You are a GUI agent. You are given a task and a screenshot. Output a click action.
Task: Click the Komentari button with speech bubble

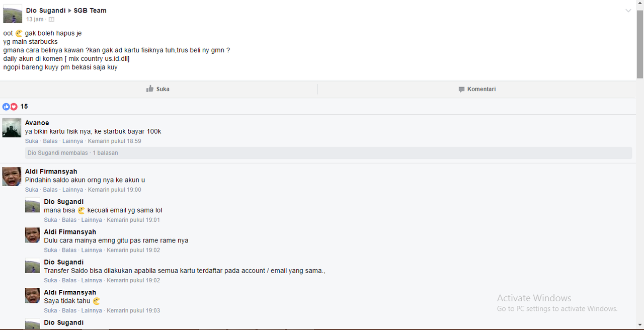477,89
